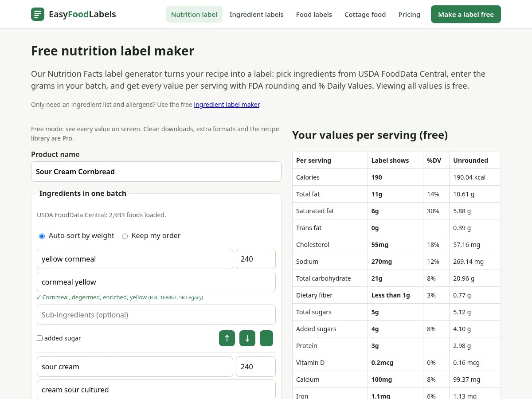Screen dimensions: 532x399
Task: Click blank green button beside down arrow
Action: point(266,338)
